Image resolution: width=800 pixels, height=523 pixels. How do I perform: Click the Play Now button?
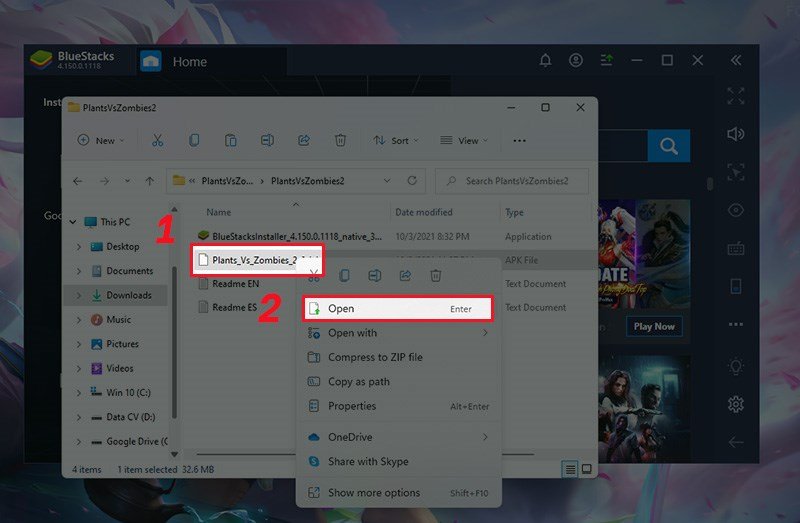[654, 326]
